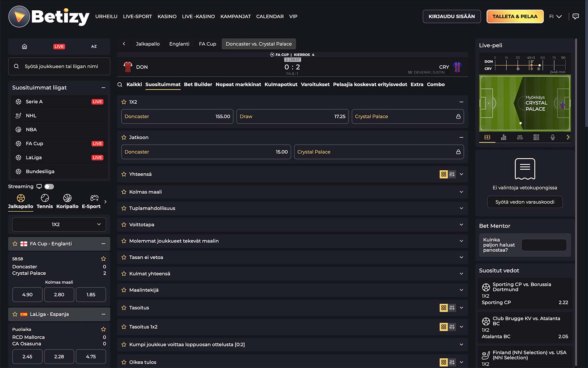
Task: Star the FA Cup Englanti league
Action: click(15, 244)
